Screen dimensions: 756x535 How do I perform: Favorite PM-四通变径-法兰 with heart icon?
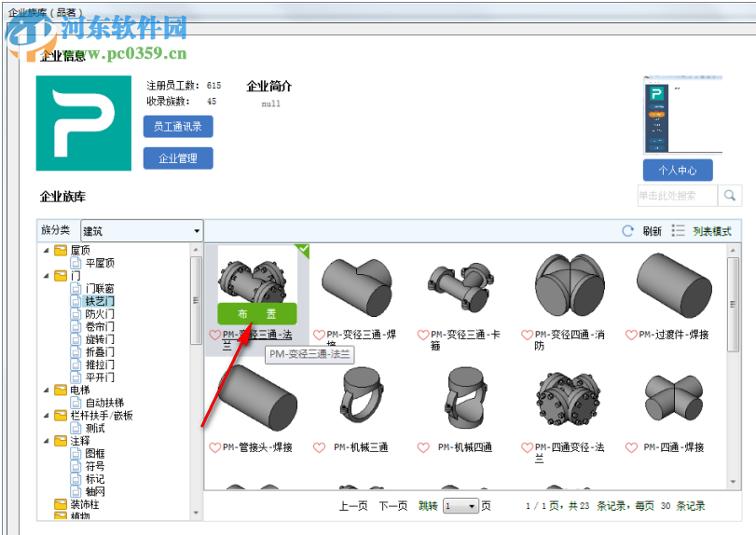pyautogui.click(x=527, y=447)
